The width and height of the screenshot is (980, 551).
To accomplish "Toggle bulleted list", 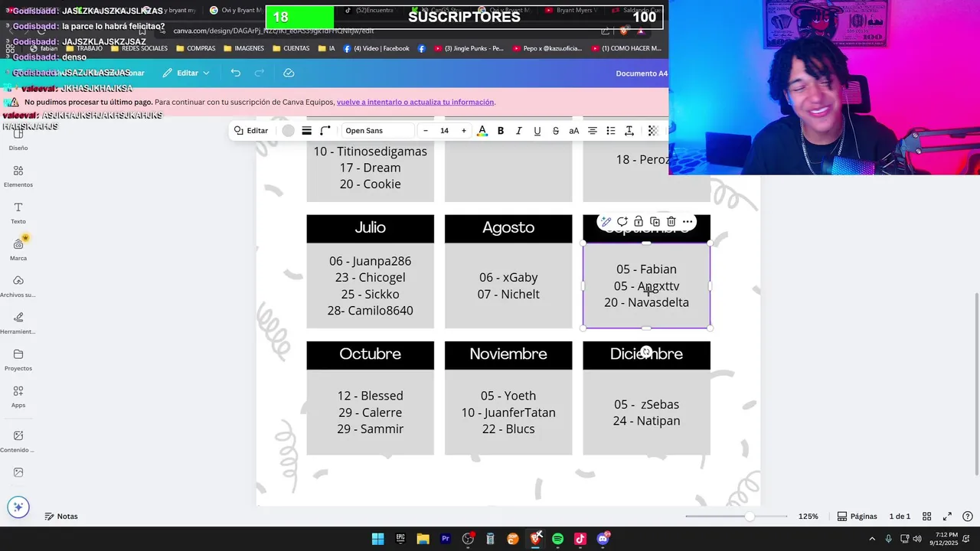I will pyautogui.click(x=611, y=131).
